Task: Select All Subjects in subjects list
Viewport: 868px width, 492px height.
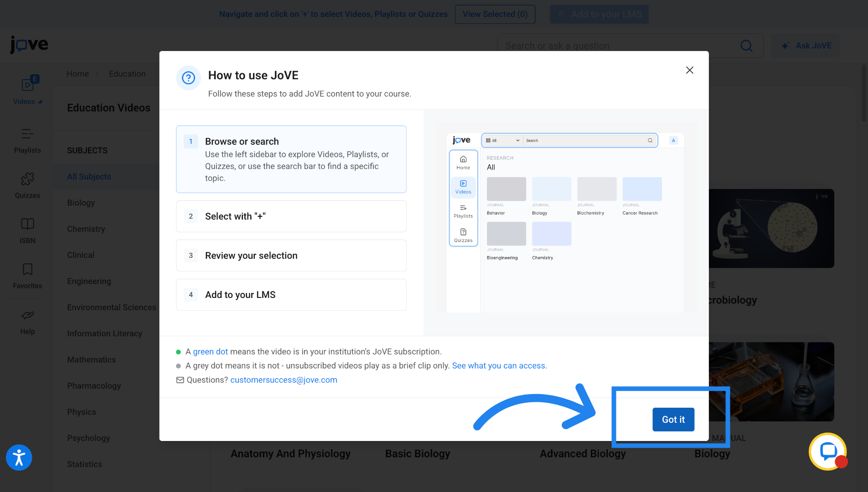Action: click(x=89, y=177)
